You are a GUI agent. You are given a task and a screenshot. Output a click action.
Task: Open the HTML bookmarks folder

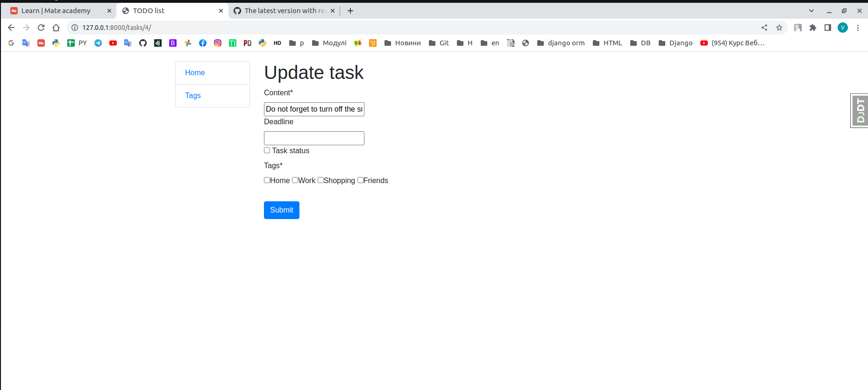pos(607,43)
